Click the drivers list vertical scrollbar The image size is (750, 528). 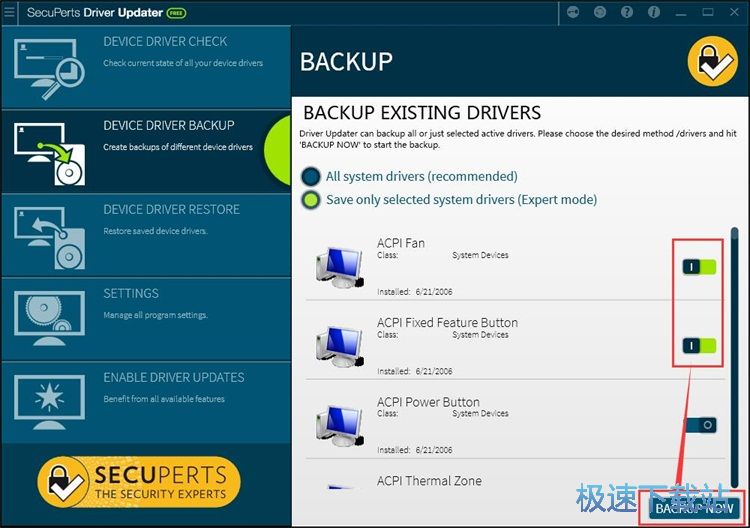pyautogui.click(x=735, y=359)
